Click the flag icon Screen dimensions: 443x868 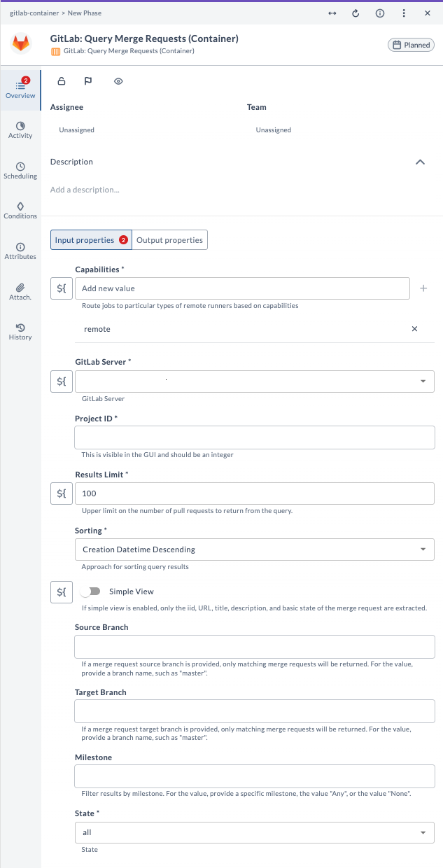click(x=88, y=81)
